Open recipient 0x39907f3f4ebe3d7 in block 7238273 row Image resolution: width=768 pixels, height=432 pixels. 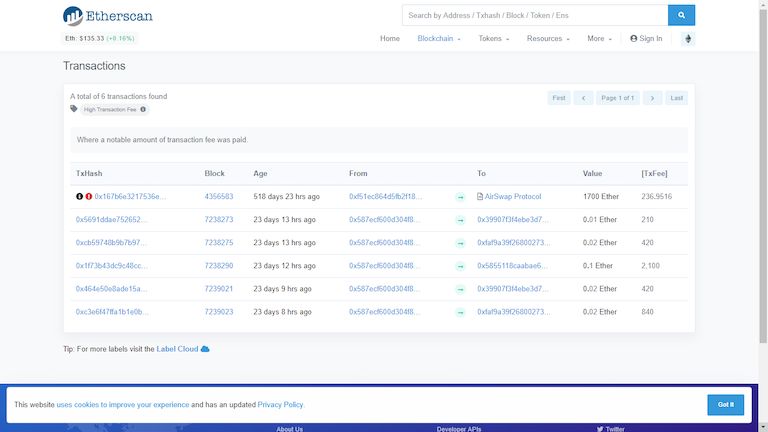[x=513, y=219]
